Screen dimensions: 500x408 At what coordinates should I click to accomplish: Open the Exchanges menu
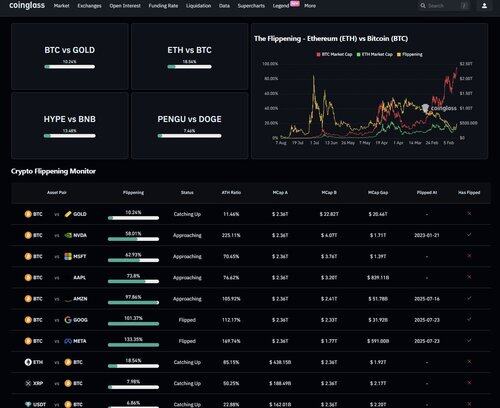[89, 6]
